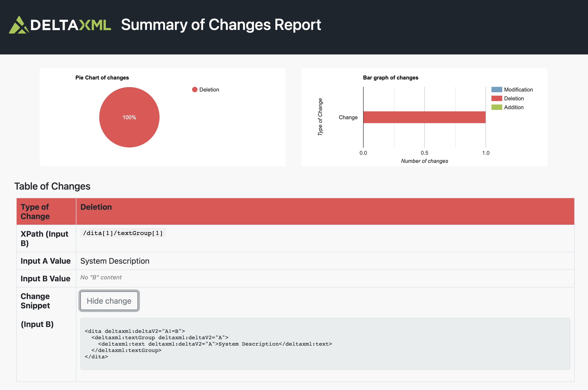Image resolution: width=588 pixels, height=390 pixels.
Task: Click the blue Modification legend swatch
Action: point(496,90)
